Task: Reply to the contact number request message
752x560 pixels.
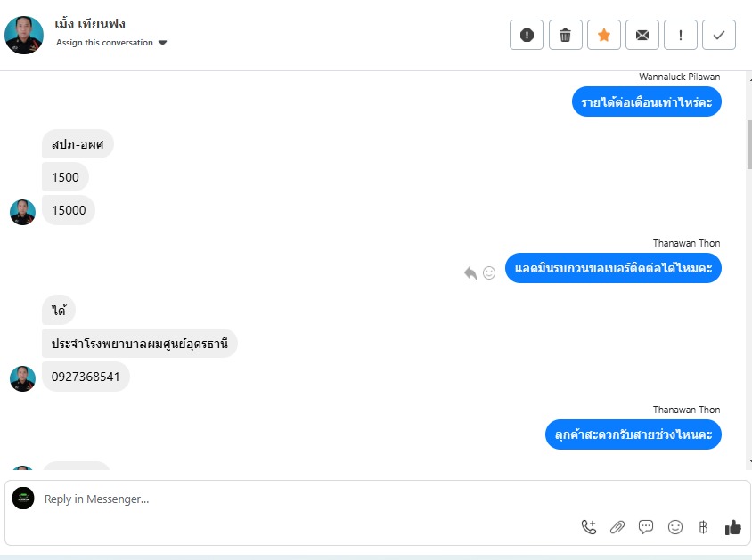Action: point(470,273)
